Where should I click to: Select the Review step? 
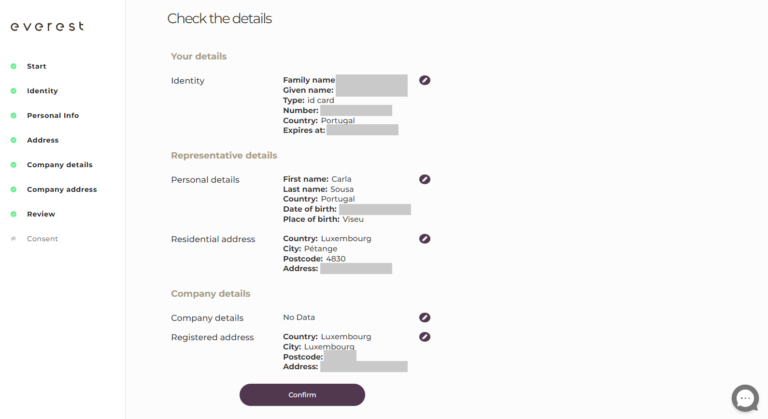(41, 214)
